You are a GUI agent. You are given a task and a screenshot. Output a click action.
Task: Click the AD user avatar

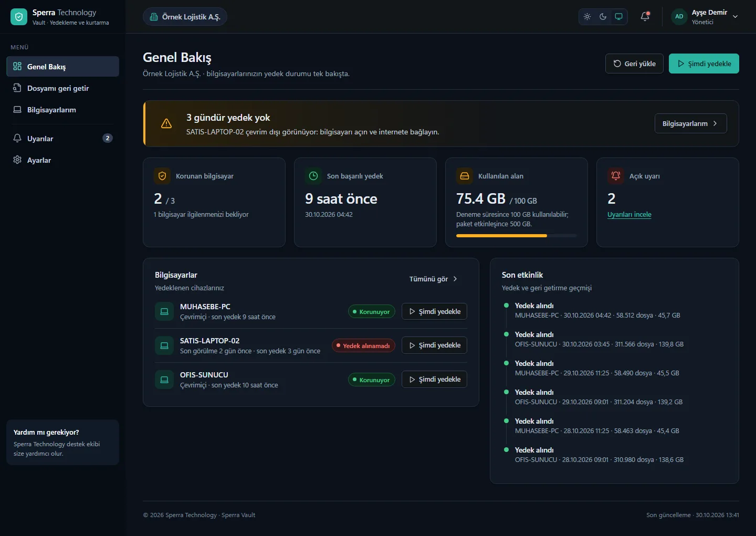(x=679, y=17)
